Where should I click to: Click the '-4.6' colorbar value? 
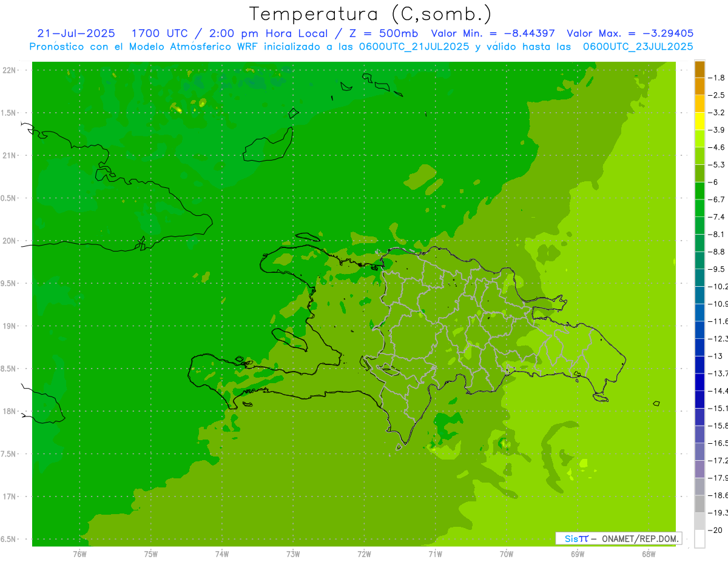click(x=716, y=147)
